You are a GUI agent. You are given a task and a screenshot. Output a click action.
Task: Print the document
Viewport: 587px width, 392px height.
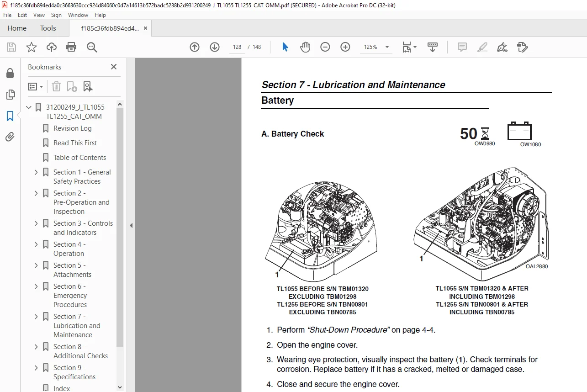tap(71, 47)
